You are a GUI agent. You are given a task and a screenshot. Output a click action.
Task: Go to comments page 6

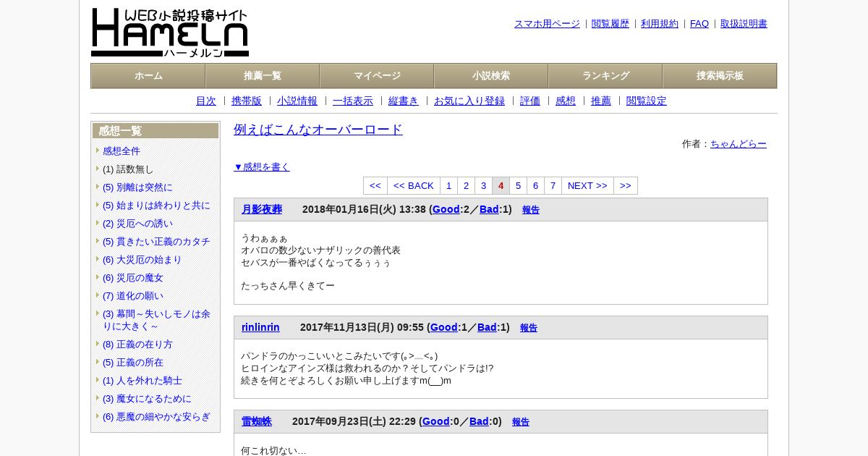click(535, 186)
